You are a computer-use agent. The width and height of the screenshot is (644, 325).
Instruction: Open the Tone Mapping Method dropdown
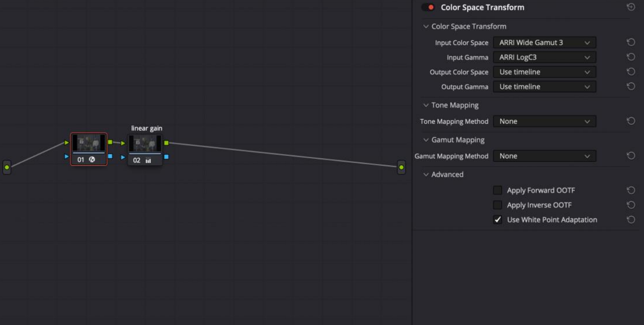point(544,121)
